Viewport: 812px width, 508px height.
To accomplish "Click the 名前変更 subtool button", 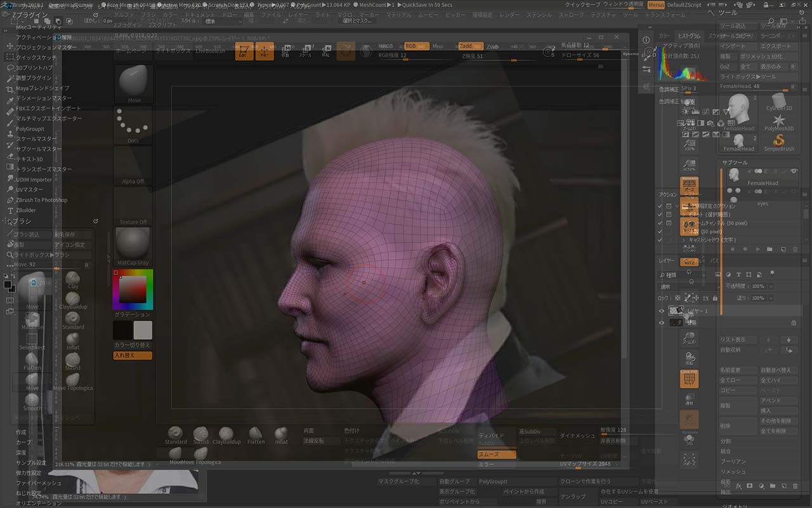I will coord(738,370).
